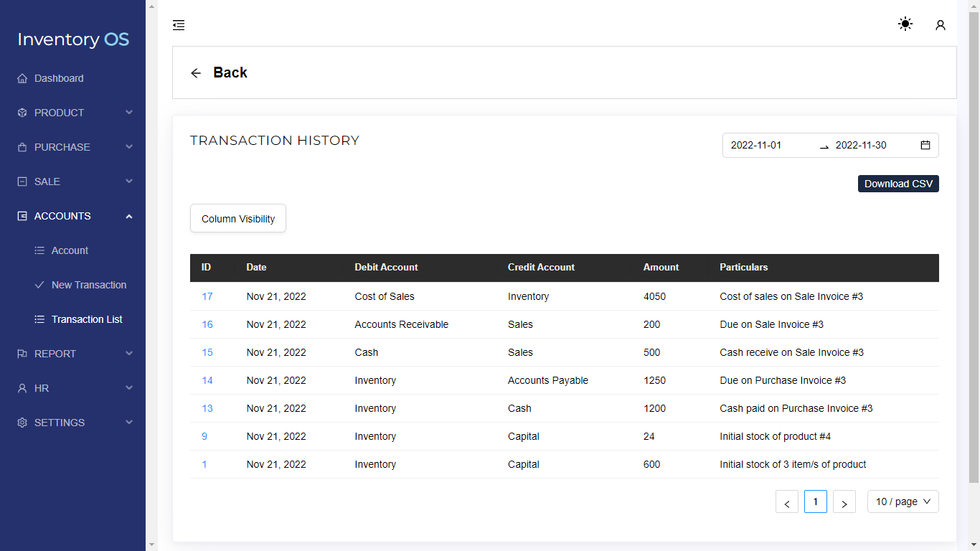Switch to dark mode using the brightness icon
The width and height of the screenshot is (980, 551).
coord(905,24)
